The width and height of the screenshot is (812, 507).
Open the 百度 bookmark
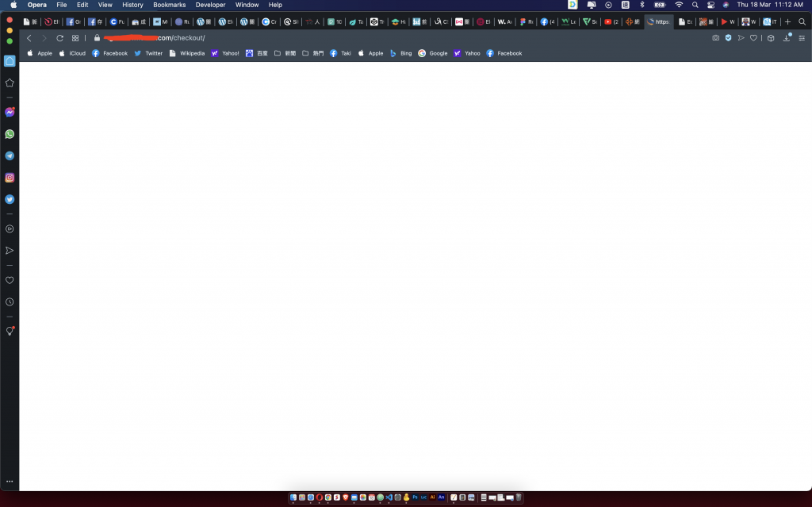pos(256,53)
